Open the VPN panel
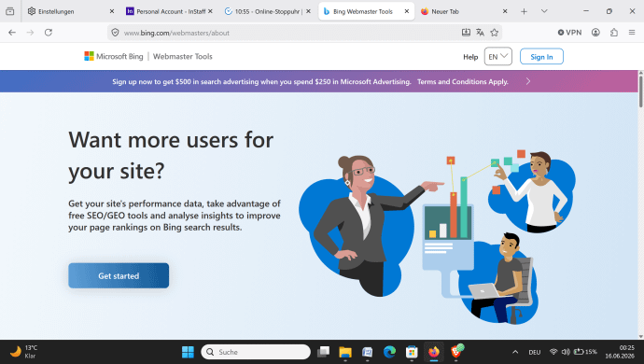Image resolution: width=644 pixels, height=364 pixels. click(569, 33)
